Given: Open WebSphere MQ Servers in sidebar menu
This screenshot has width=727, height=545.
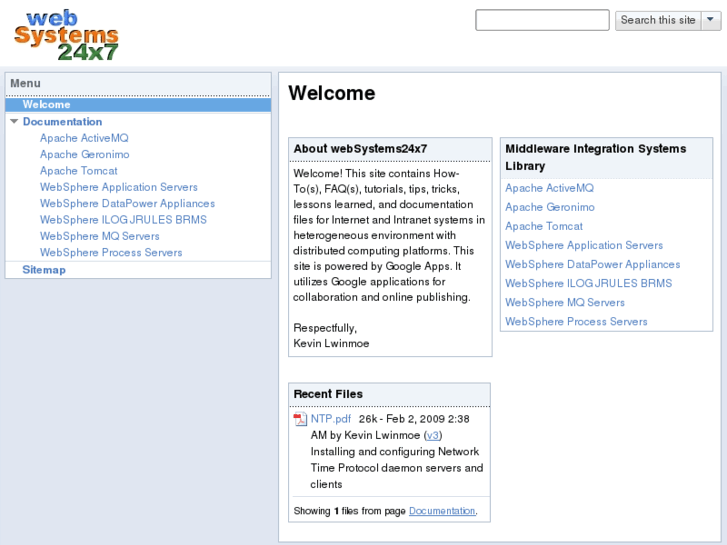Looking at the screenshot, I should [x=100, y=236].
